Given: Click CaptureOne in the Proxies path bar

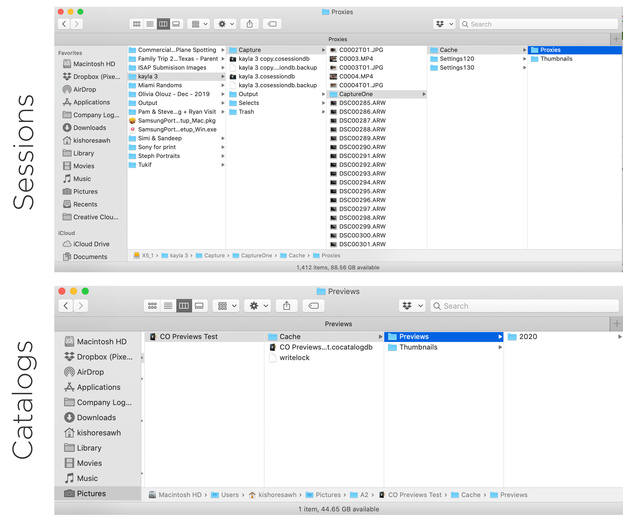Looking at the screenshot, I should click(255, 256).
